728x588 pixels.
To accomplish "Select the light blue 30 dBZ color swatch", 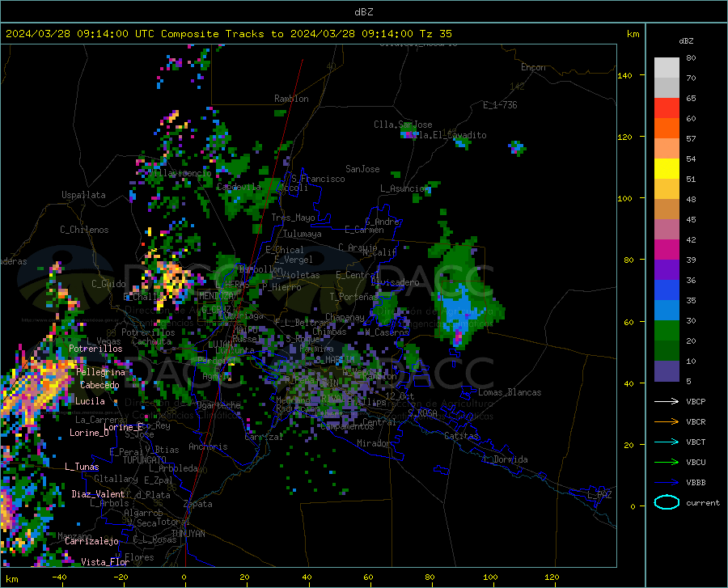I will coord(667,311).
